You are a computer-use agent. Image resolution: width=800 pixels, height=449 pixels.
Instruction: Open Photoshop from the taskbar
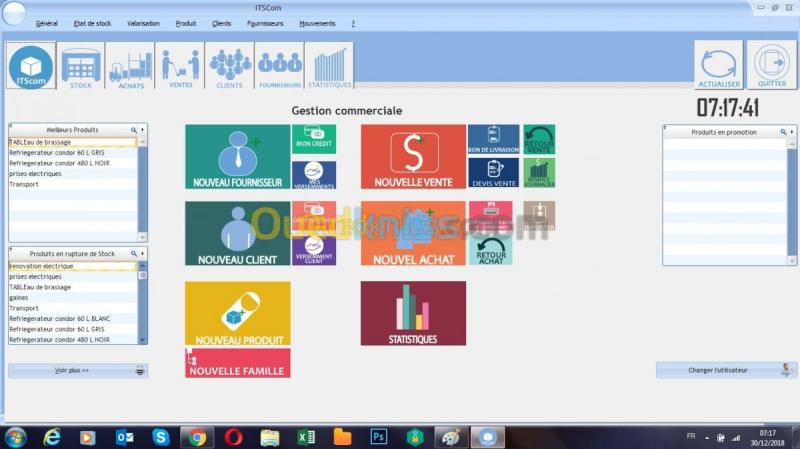click(x=378, y=437)
